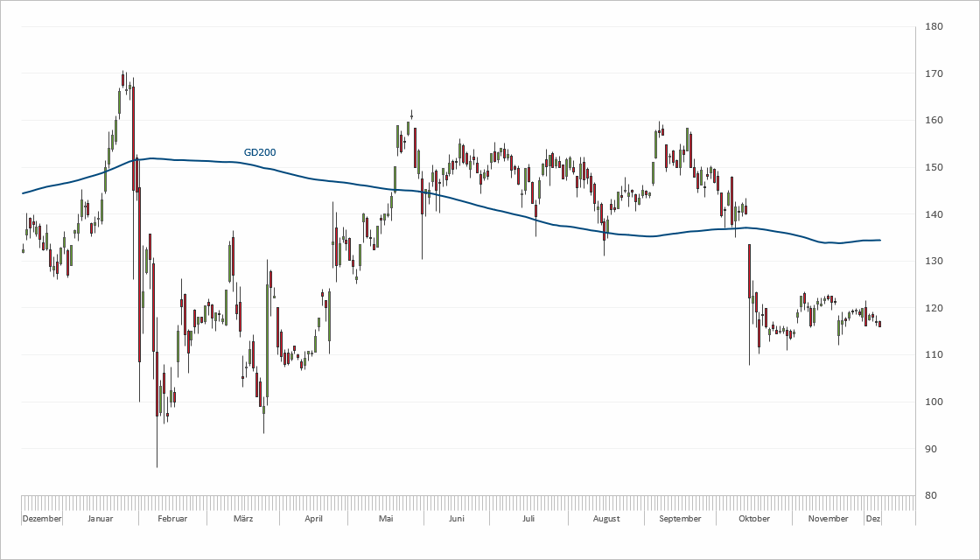
Task: Click the September month label
Action: [680, 518]
